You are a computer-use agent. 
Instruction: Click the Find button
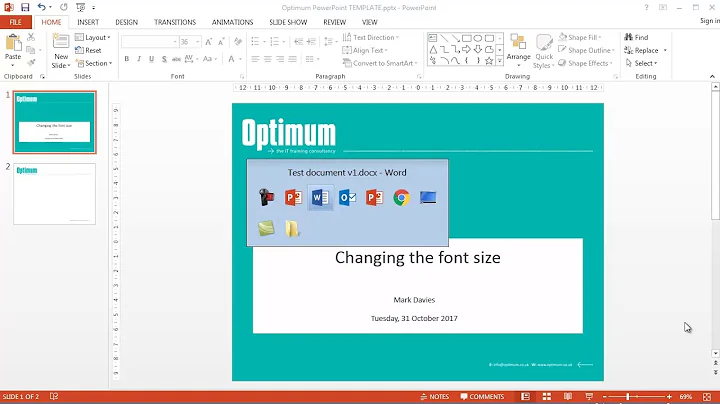[x=636, y=37]
